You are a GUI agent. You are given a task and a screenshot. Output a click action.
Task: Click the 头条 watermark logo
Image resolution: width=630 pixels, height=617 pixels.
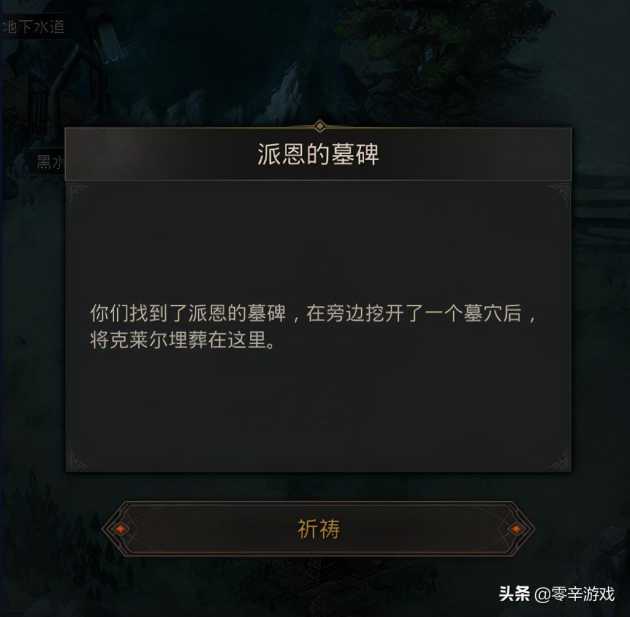click(514, 594)
